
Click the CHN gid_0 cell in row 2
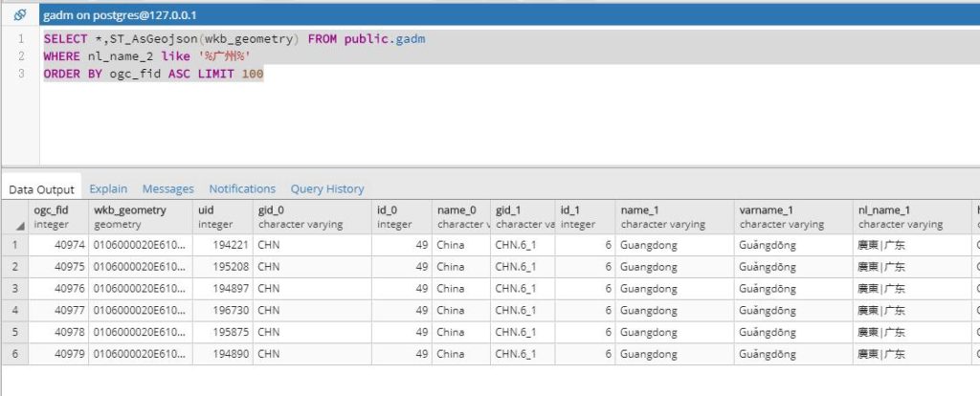coord(312,267)
